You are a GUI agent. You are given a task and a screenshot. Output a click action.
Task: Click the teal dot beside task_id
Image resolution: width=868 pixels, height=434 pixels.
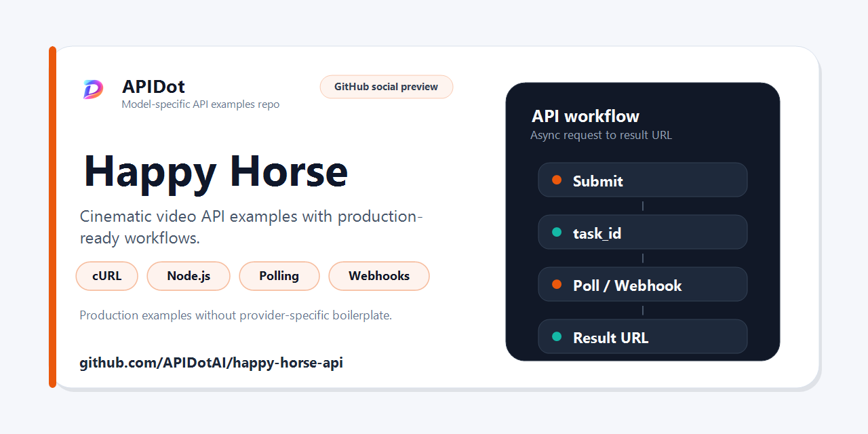(x=557, y=232)
